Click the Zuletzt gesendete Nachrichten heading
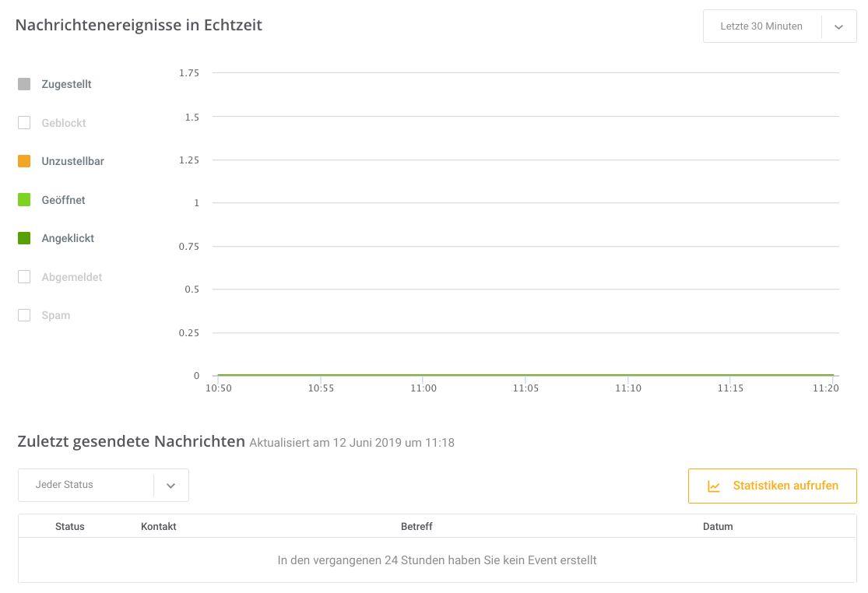868x593 pixels. pos(132,441)
